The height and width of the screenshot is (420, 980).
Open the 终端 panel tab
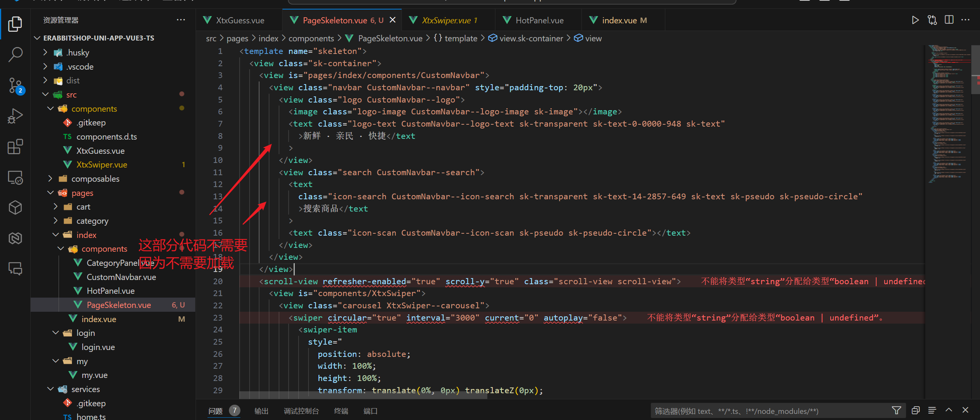click(341, 411)
